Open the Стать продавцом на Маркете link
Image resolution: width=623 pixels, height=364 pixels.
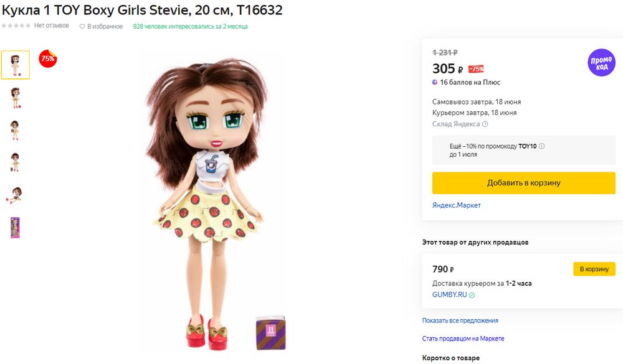[x=463, y=338]
